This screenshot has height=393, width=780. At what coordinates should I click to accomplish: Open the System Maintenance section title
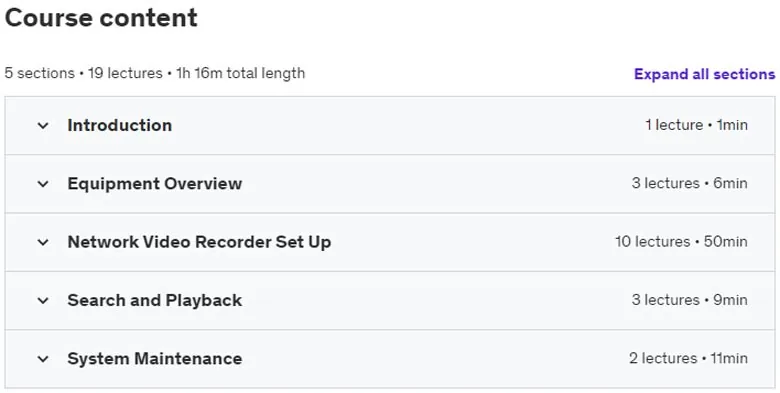click(x=155, y=358)
